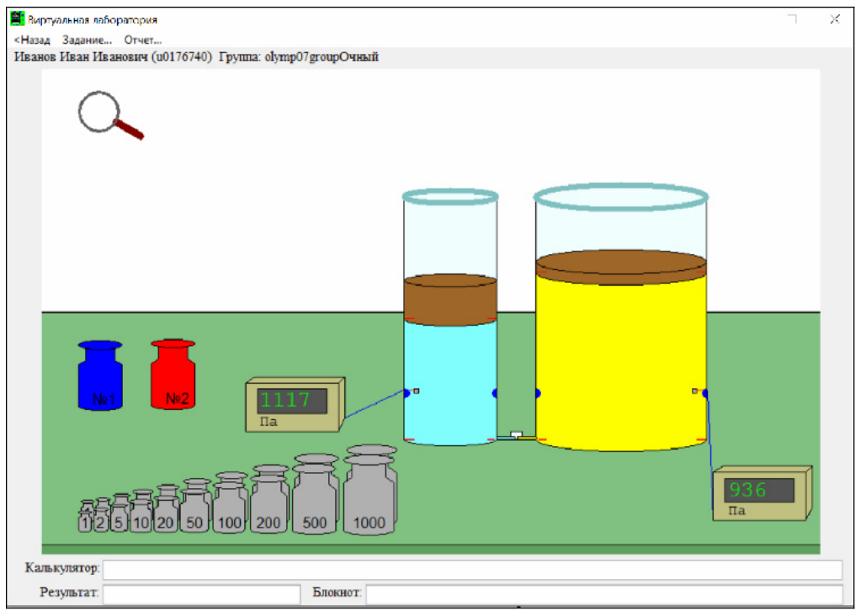Pick up the blue flask №1
This screenshot has height=616, width=861.
tap(100, 375)
